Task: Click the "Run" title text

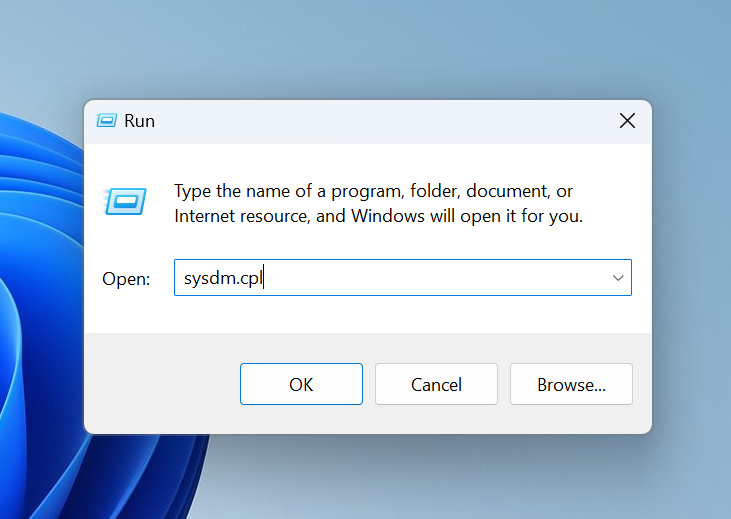Action: pyautogui.click(x=139, y=121)
